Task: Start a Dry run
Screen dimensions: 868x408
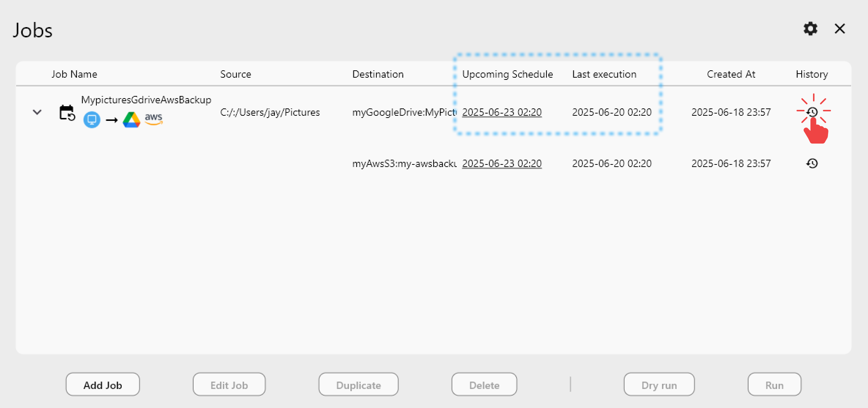Action: [x=659, y=385]
